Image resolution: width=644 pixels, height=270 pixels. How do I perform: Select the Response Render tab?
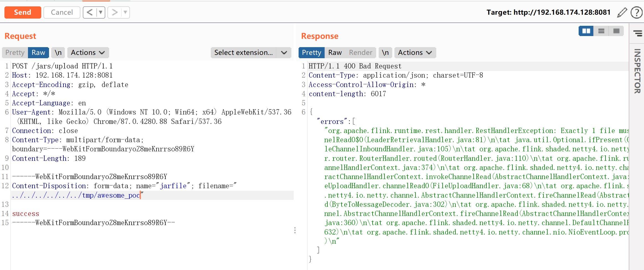(360, 53)
